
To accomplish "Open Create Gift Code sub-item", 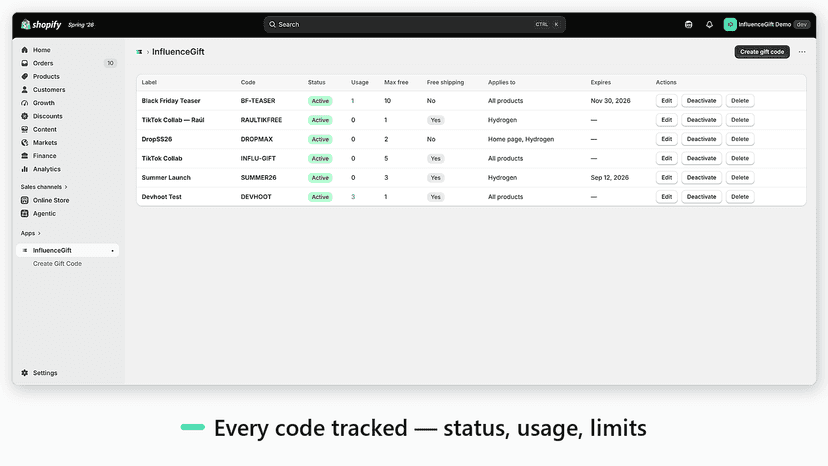I will point(57,264).
